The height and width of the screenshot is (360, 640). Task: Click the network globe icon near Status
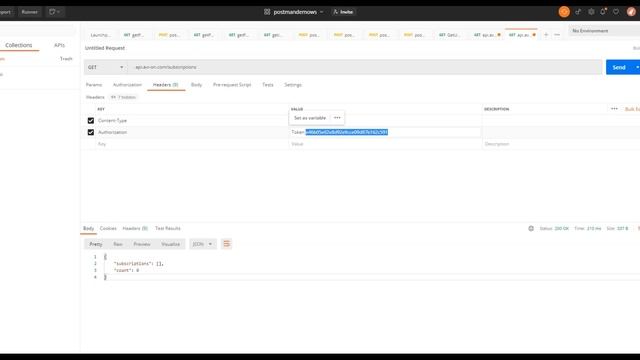coord(531,229)
